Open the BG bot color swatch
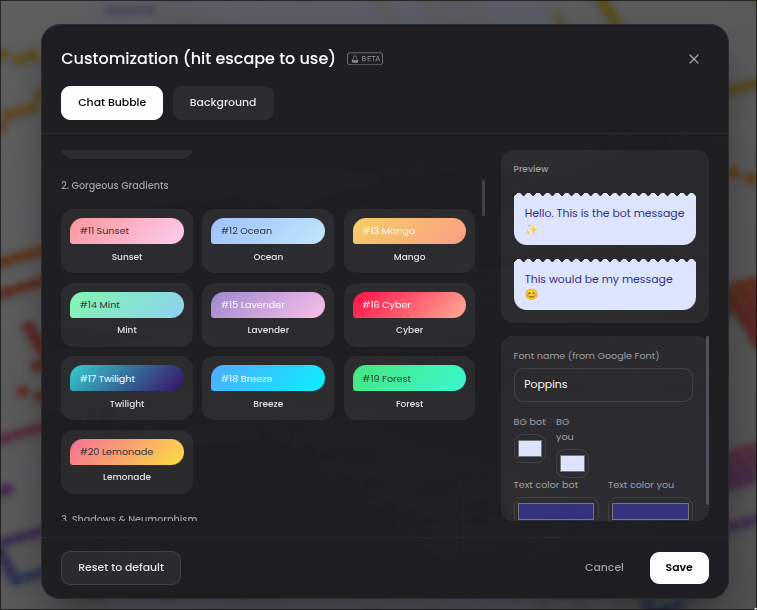Screen dimensions: 757x610 pyautogui.click(x=530, y=449)
